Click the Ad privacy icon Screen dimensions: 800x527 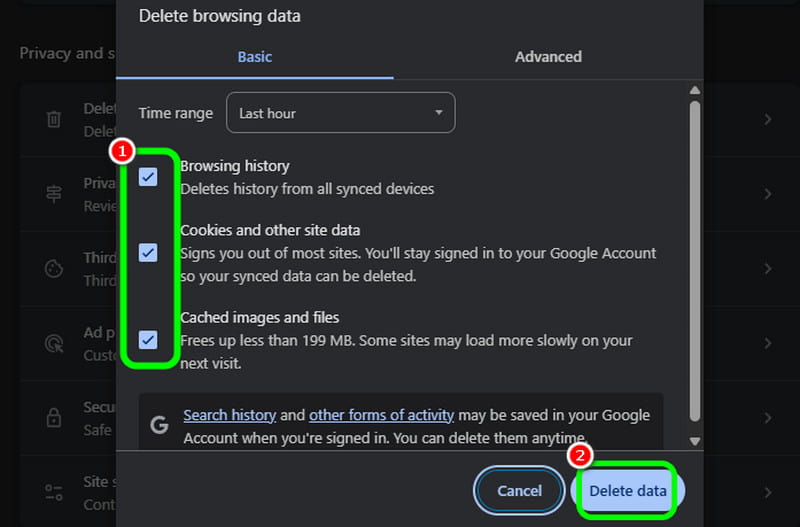(54, 343)
